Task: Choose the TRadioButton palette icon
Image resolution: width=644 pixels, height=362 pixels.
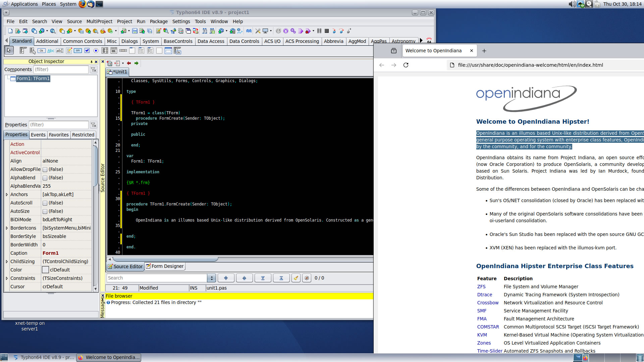Action: pyautogui.click(x=96, y=51)
